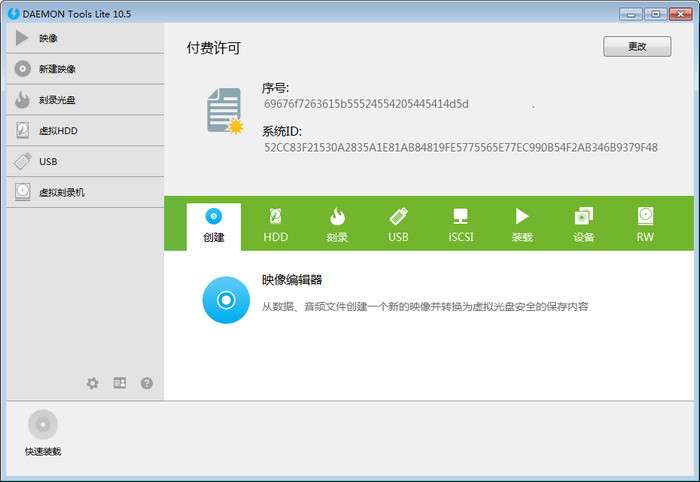This screenshot has width=700, height=482.
Task: Open settings with the gear icon
Action: click(x=92, y=383)
